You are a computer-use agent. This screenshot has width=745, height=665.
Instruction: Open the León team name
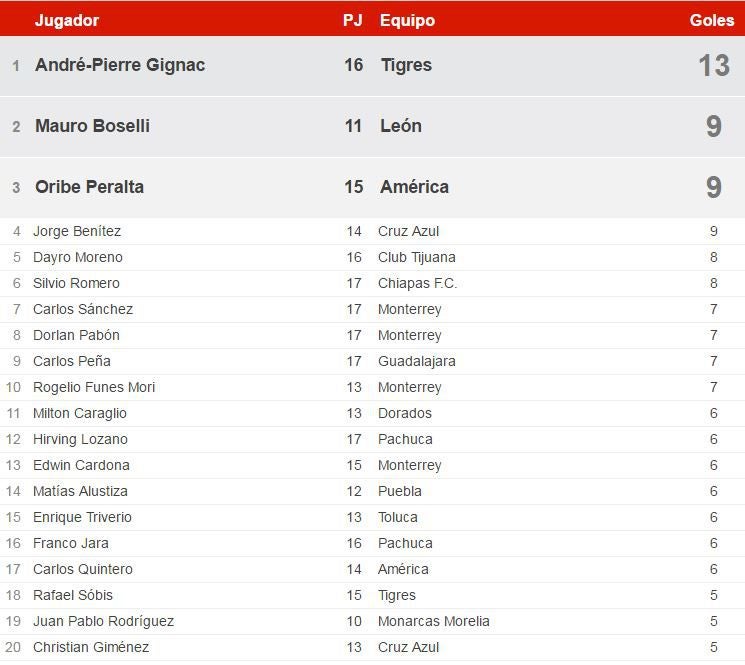pos(401,126)
